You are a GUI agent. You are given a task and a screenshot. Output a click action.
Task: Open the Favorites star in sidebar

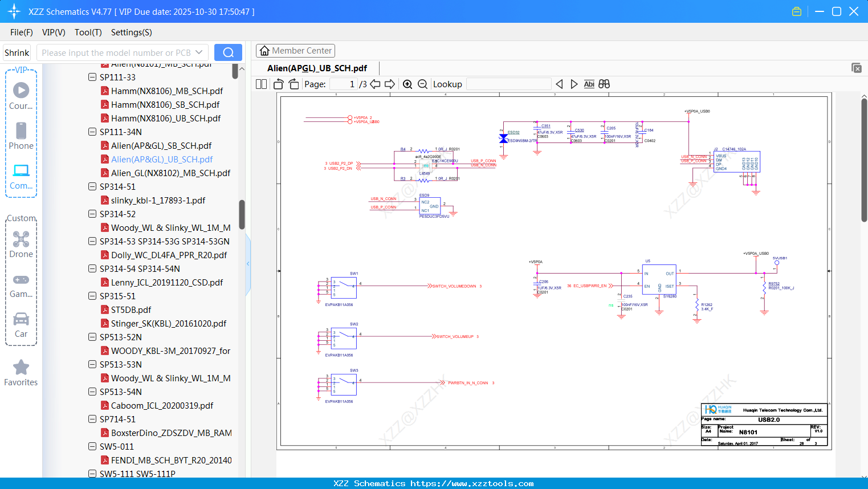click(21, 368)
